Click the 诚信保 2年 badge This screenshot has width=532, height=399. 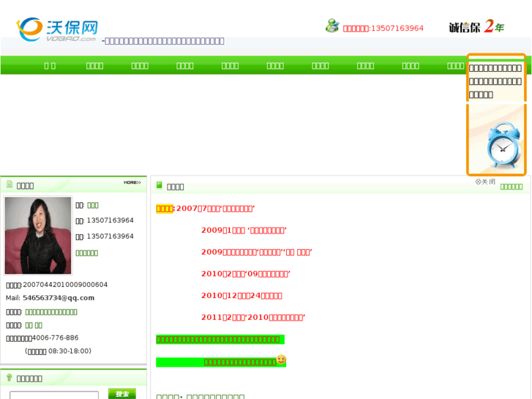coord(476,26)
